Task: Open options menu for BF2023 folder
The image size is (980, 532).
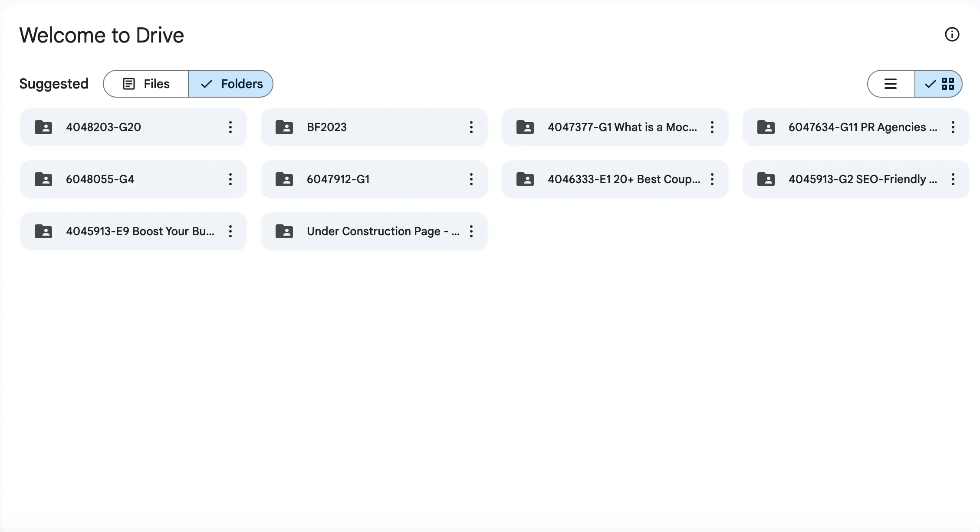Action: click(471, 127)
